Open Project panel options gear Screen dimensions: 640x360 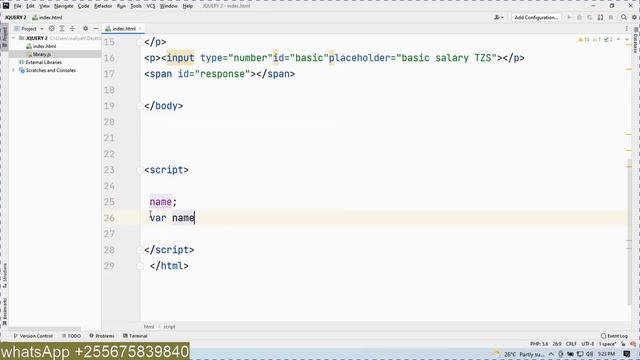(x=85, y=29)
